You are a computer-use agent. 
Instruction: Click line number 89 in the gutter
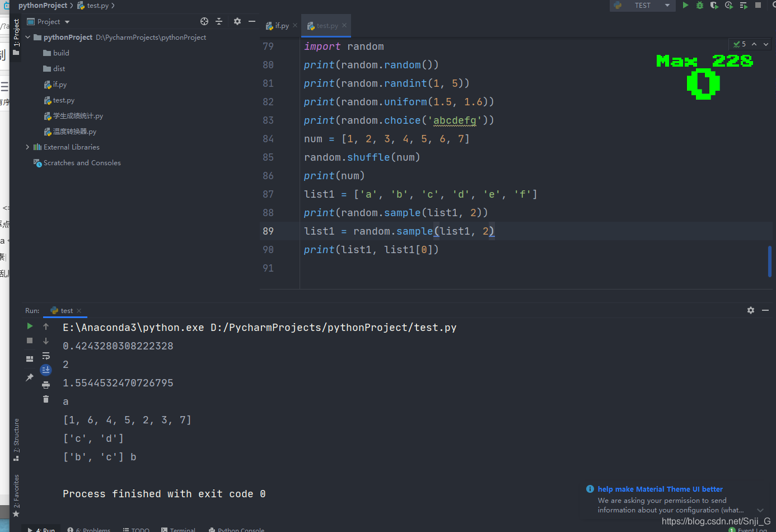coord(268,231)
